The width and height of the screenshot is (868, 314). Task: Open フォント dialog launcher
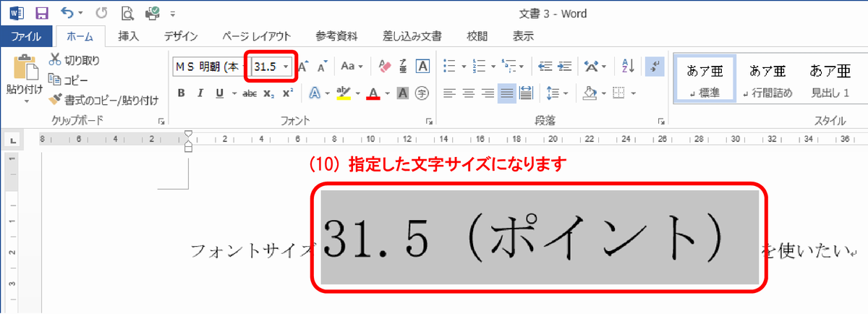coord(429,120)
